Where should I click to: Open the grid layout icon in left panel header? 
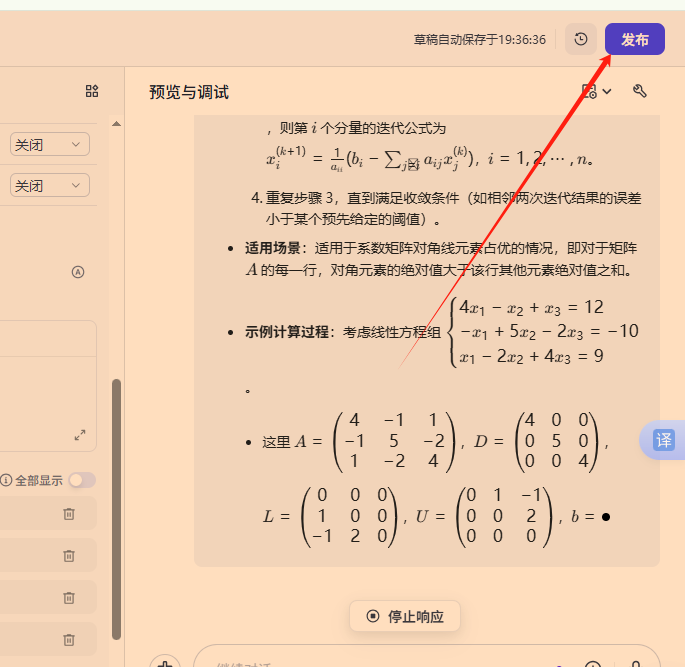pyautogui.click(x=92, y=91)
